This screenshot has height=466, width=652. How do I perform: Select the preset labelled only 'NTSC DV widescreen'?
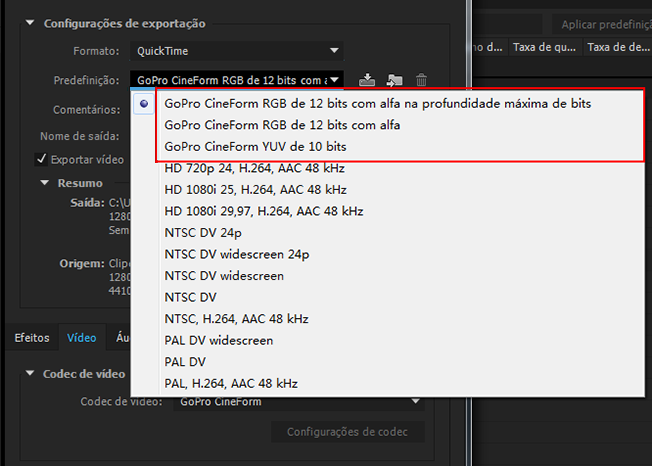click(388, 276)
